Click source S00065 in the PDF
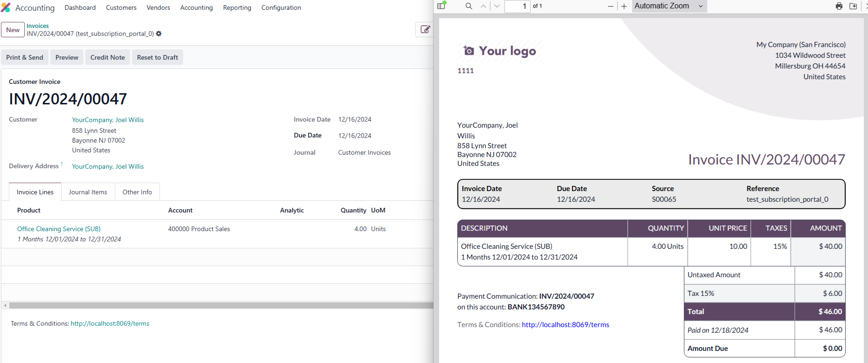This screenshot has height=363, width=868. 664,199
